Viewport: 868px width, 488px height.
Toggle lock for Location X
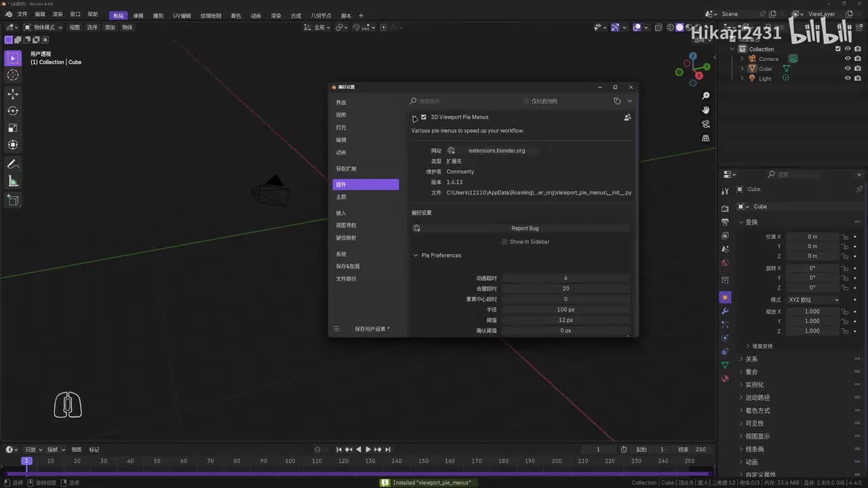(x=845, y=237)
